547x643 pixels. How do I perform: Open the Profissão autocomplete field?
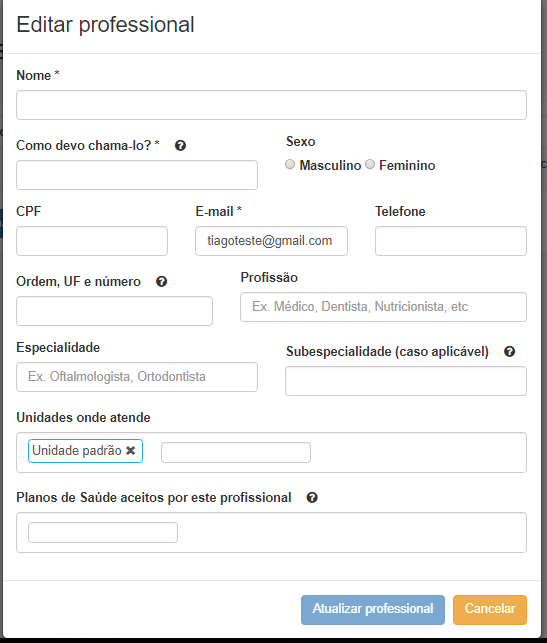coord(383,307)
